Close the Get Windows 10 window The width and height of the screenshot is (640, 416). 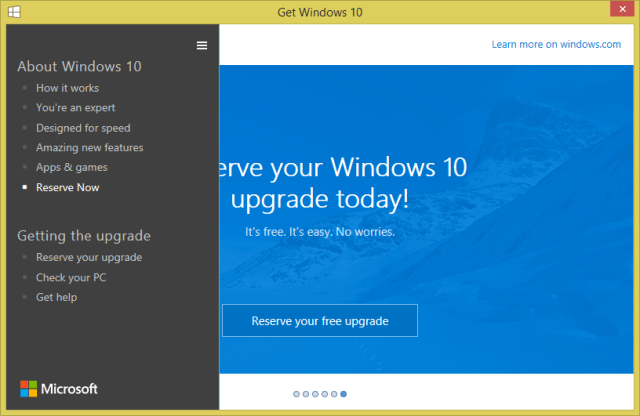click(x=622, y=9)
